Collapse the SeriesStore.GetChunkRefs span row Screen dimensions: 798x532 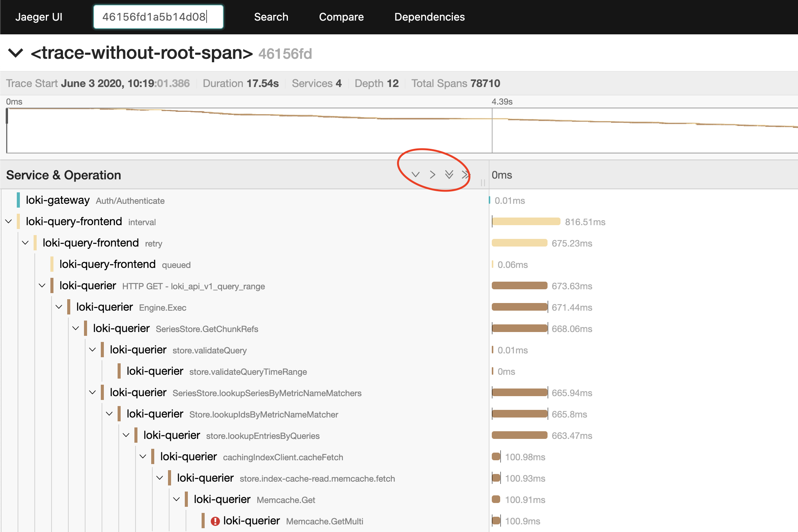(76, 328)
